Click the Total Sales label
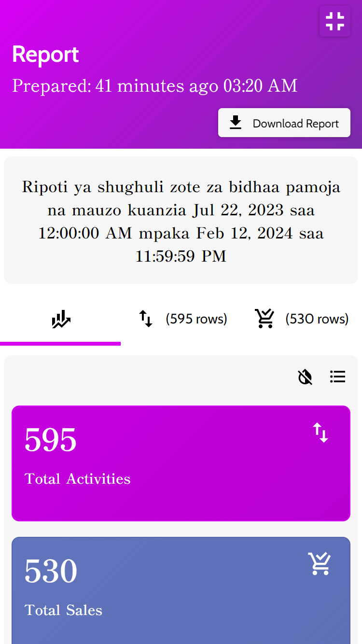 coord(63,610)
